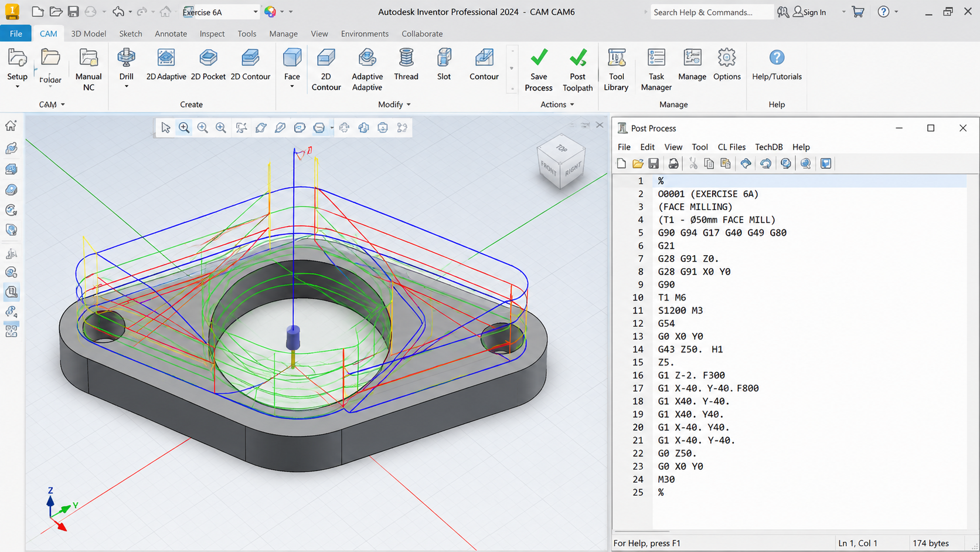This screenshot has width=980, height=552.
Task: Open the Collaborate tab
Action: pyautogui.click(x=422, y=33)
